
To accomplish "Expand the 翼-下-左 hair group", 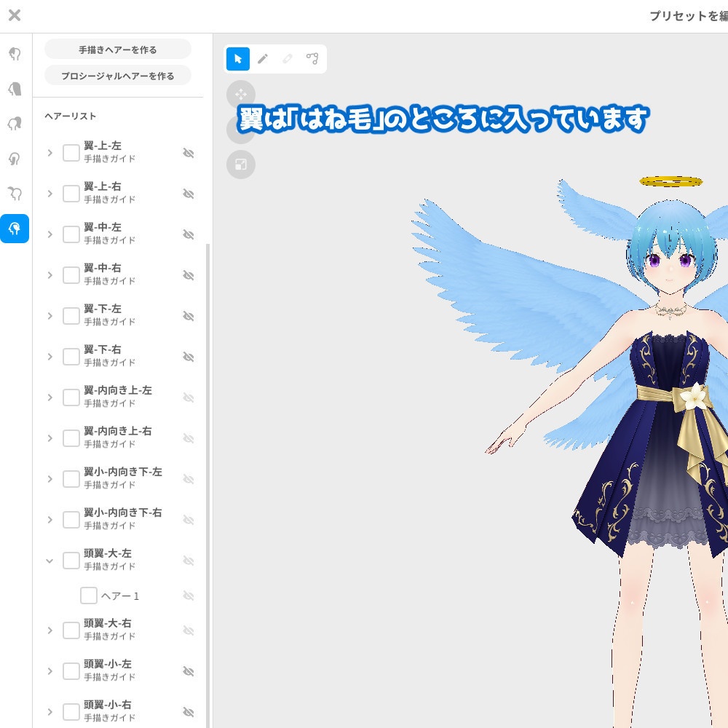I will point(50,316).
